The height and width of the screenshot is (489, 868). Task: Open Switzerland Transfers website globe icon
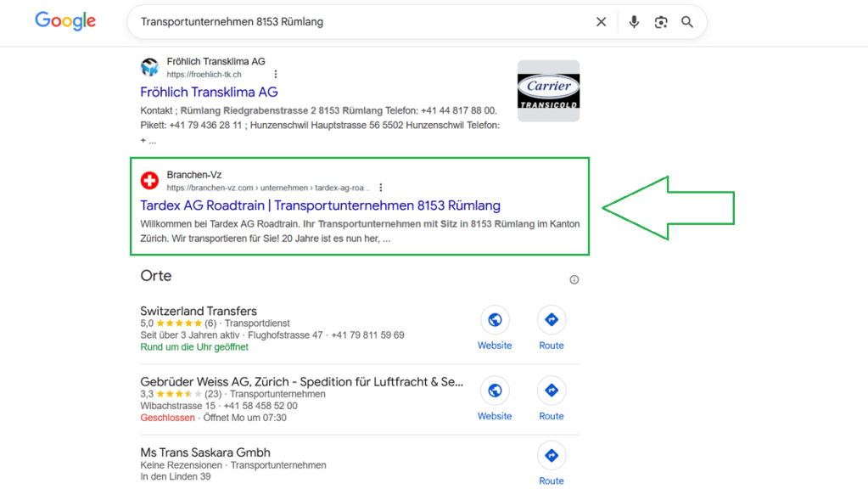pyautogui.click(x=495, y=320)
